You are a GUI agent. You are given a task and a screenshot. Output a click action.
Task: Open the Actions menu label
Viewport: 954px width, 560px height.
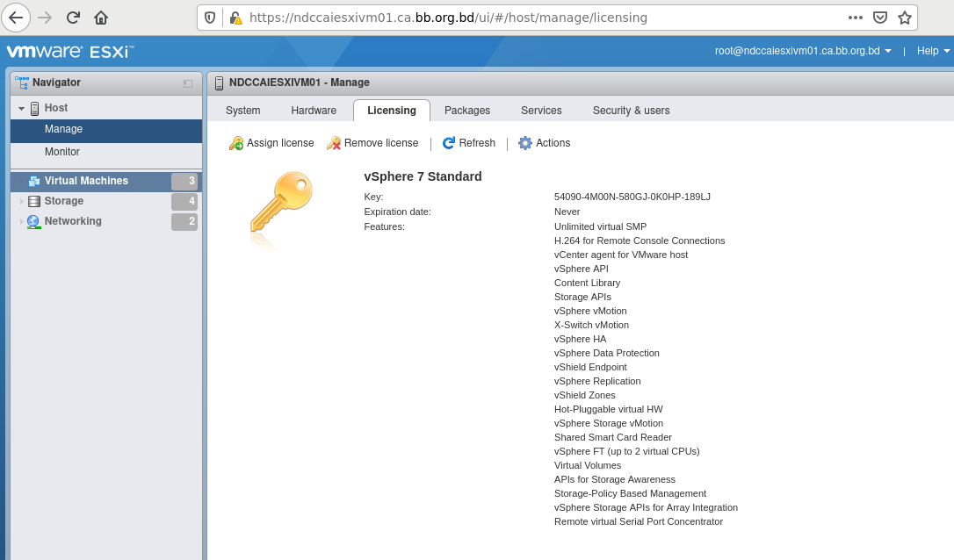tap(553, 143)
